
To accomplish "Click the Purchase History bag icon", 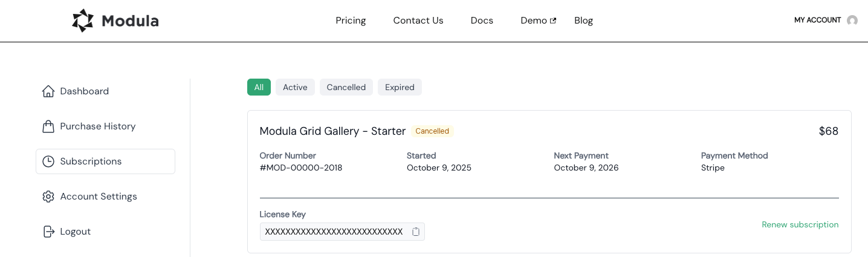I will tap(48, 126).
